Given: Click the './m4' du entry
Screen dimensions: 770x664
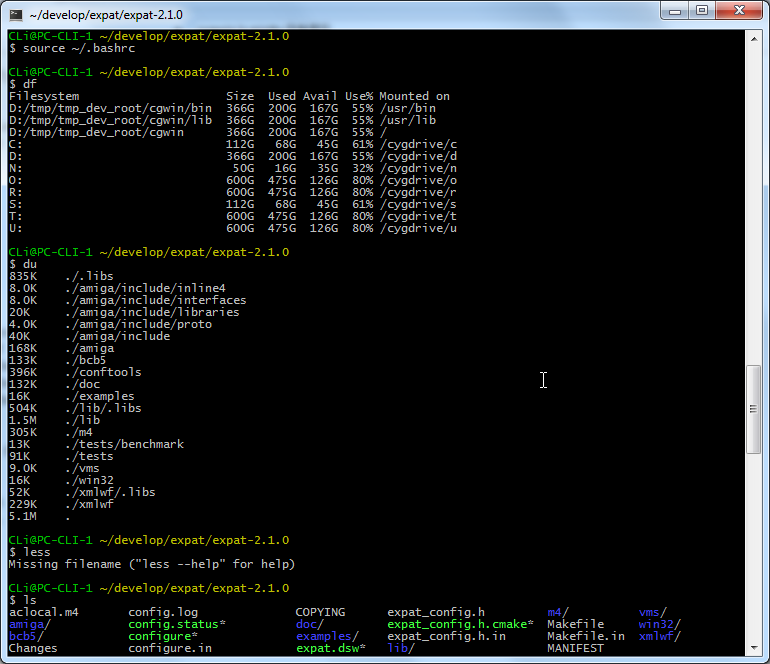Looking at the screenshot, I should pyautogui.click(x=79, y=432).
